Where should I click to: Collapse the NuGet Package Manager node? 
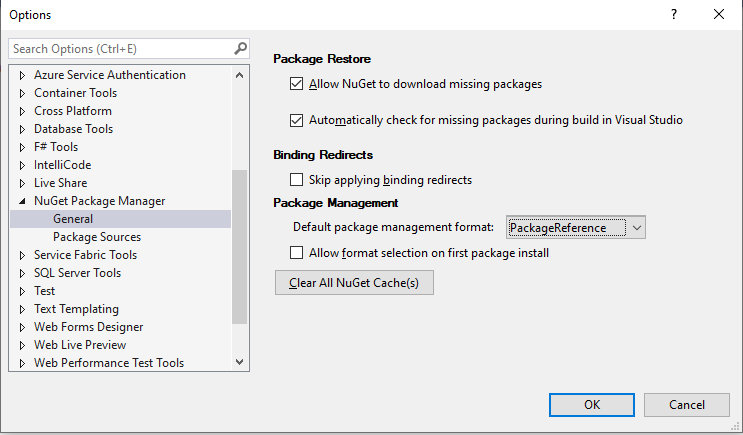22,201
